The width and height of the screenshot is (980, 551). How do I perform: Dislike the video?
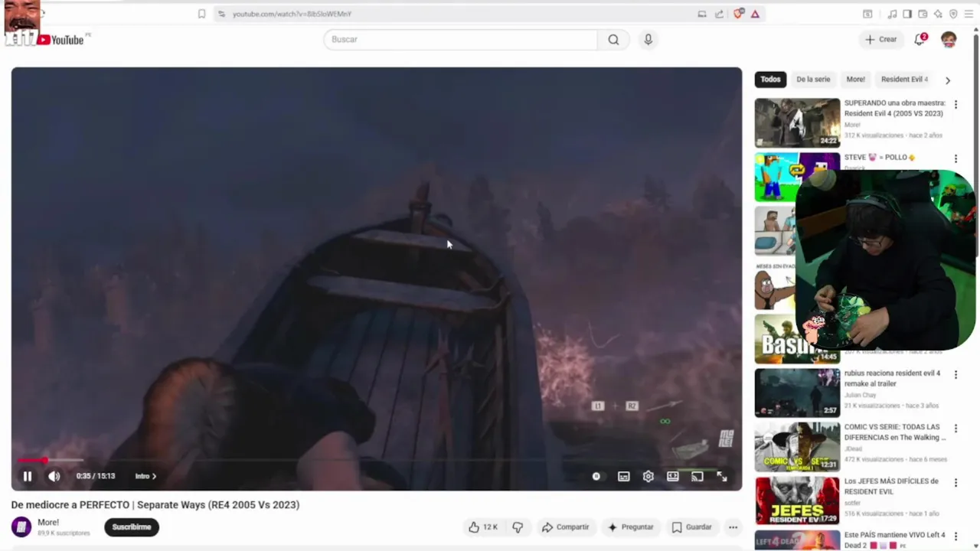[x=518, y=527]
